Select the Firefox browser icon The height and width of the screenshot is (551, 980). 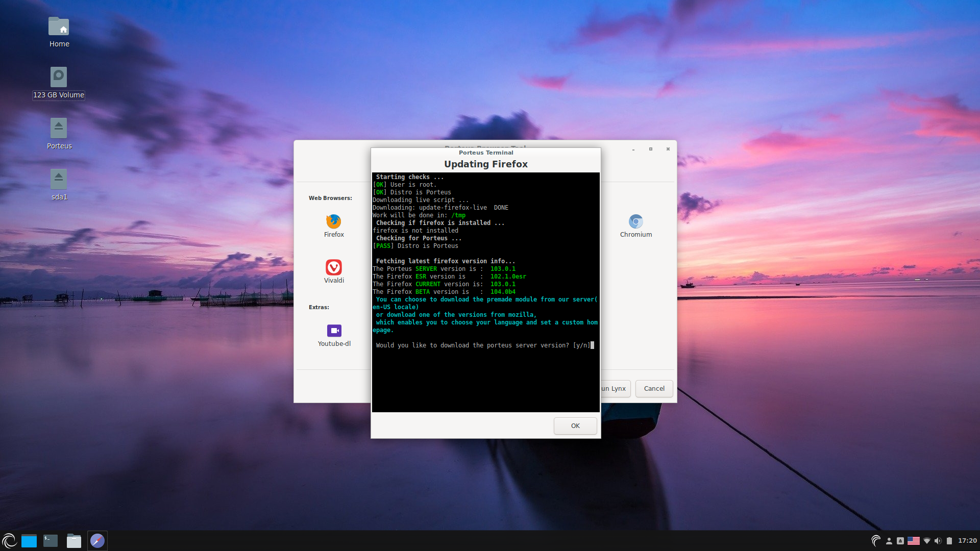tap(334, 222)
